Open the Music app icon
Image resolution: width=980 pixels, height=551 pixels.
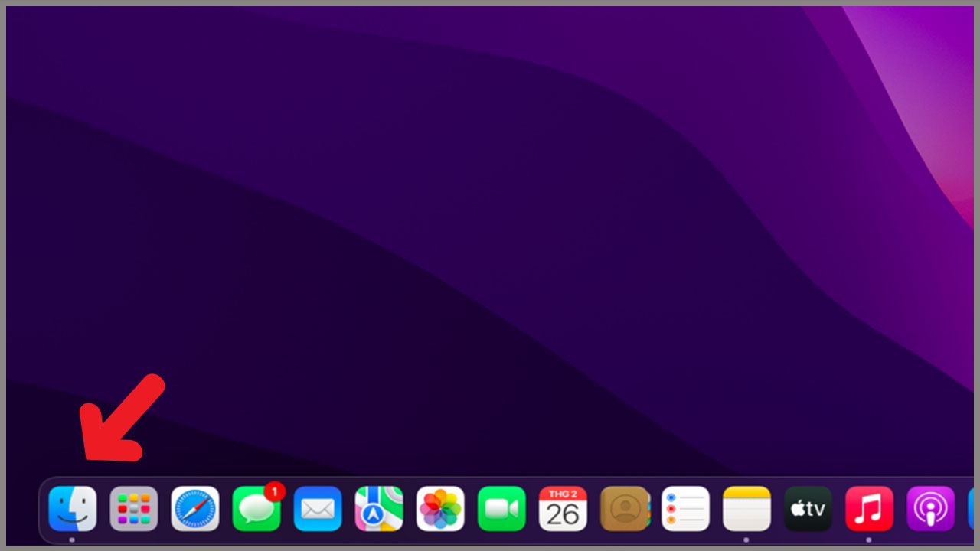tap(869, 509)
